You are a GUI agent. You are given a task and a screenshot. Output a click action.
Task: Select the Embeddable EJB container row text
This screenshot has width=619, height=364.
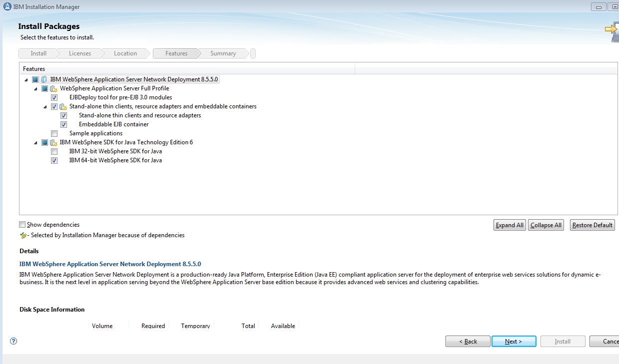click(113, 124)
